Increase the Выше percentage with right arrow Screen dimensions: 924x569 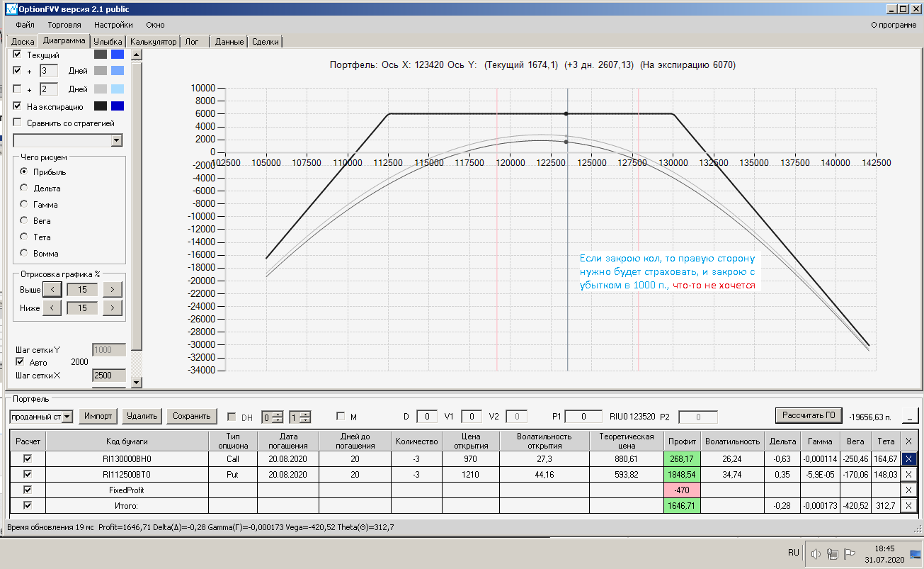113,289
